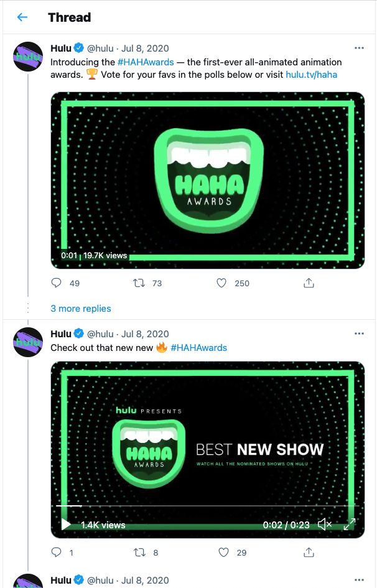Image resolution: width=377 pixels, height=588 pixels.
Task: Play the Best New Show video
Action: click(x=65, y=525)
